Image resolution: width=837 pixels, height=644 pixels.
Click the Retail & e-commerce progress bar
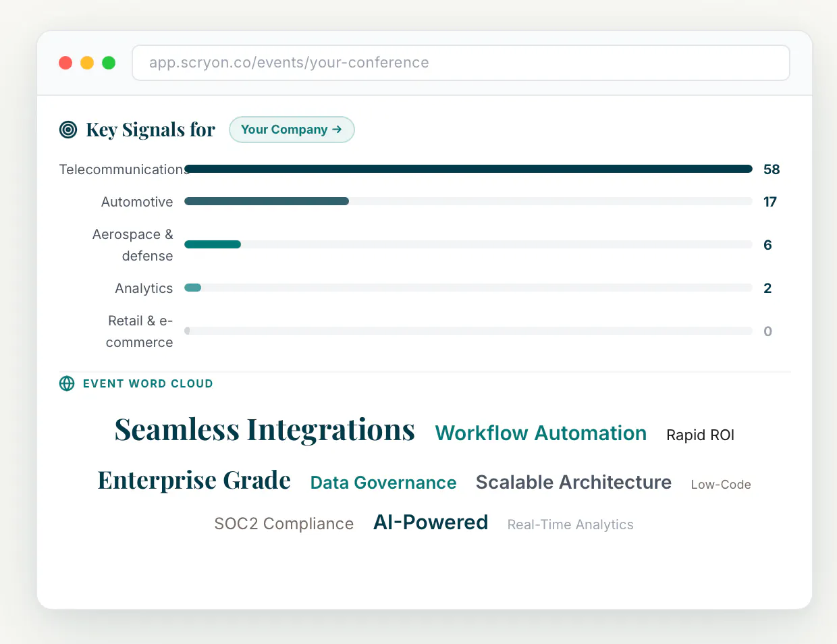[468, 331]
